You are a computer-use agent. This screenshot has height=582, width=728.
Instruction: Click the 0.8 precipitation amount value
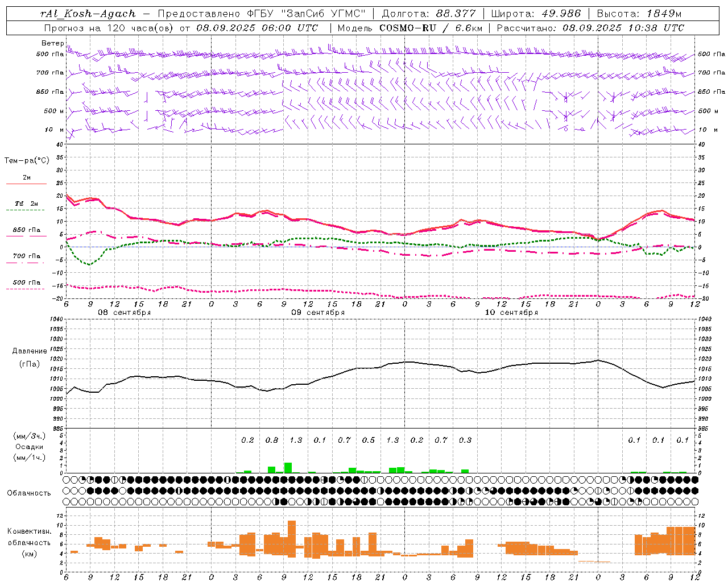click(272, 440)
